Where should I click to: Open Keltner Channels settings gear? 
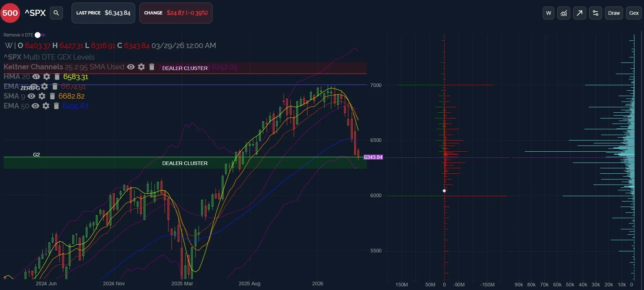pyautogui.click(x=141, y=67)
